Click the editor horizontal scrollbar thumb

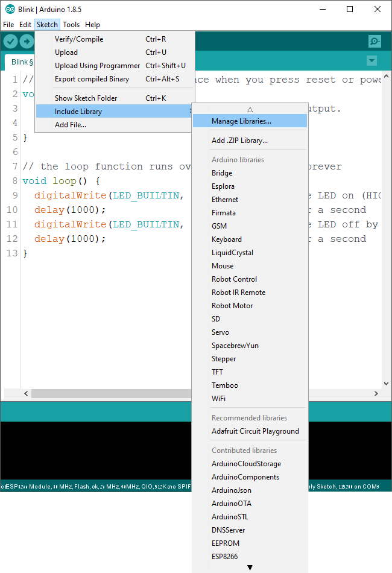[x=112, y=394]
